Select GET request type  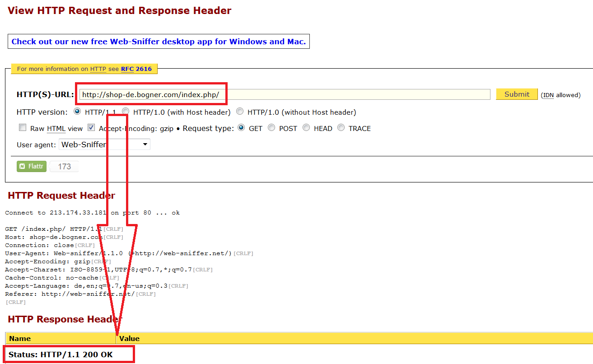pyautogui.click(x=241, y=128)
